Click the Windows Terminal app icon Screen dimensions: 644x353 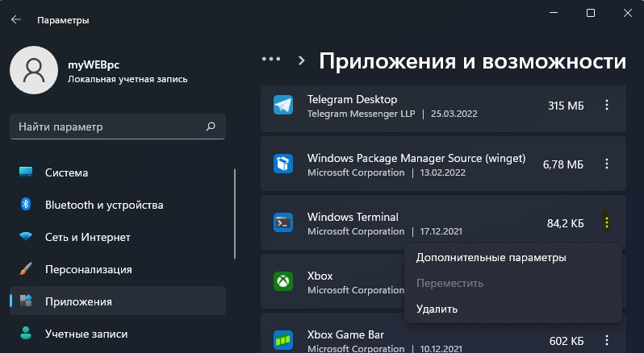(x=283, y=223)
